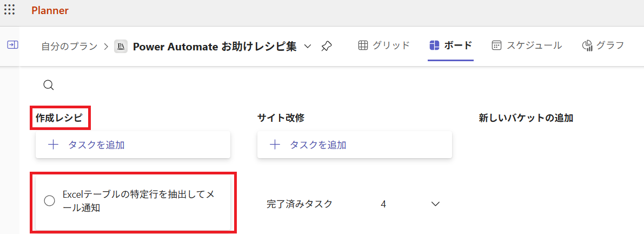The height and width of the screenshot is (234, 644).
Task: Open dropdown next to plan name
Action: (308, 47)
